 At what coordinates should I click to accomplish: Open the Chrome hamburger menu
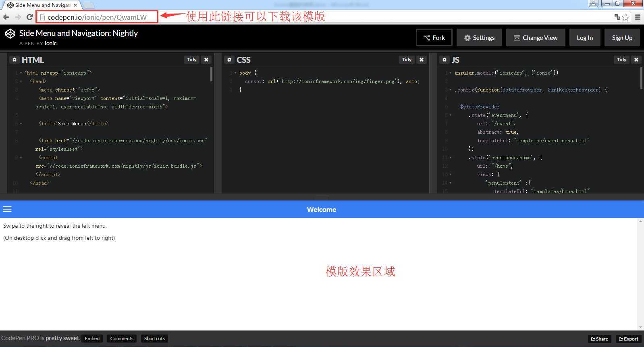pyautogui.click(x=638, y=17)
